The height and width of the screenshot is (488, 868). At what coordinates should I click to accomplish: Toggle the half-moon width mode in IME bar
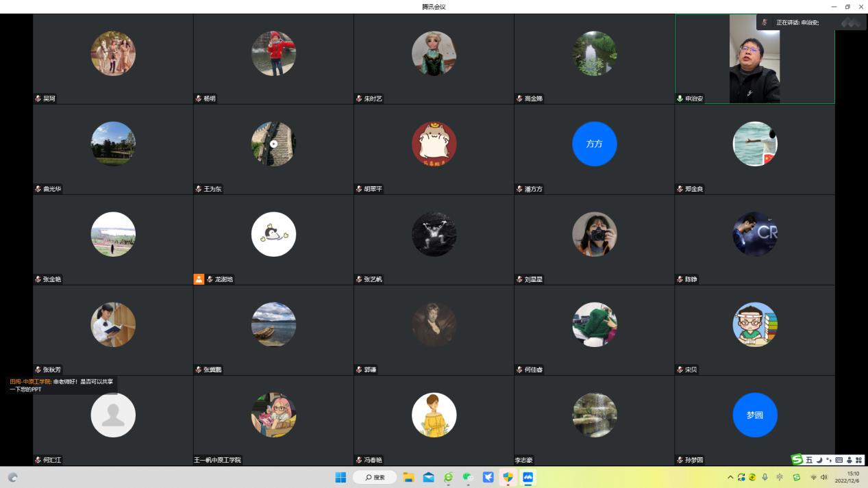819,460
